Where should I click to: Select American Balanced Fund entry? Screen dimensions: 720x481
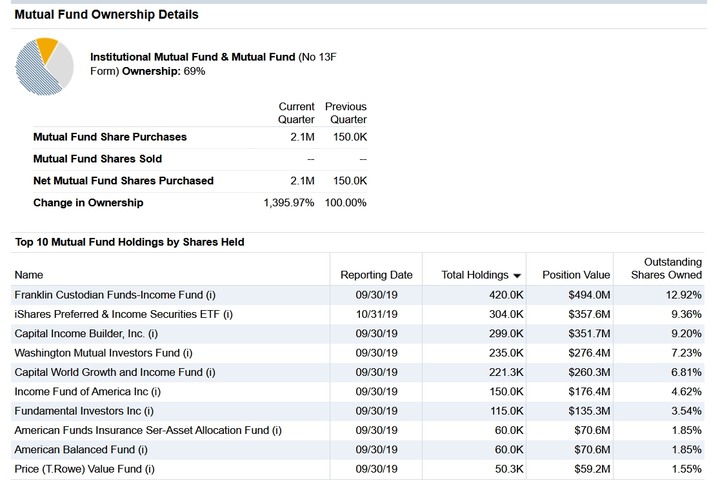[x=81, y=449]
